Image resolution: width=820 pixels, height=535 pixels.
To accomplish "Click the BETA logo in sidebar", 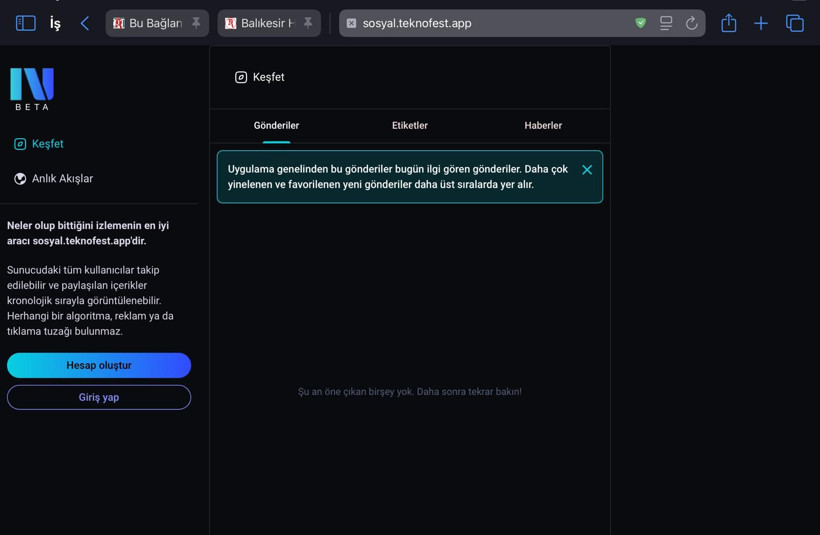I will click(32, 89).
